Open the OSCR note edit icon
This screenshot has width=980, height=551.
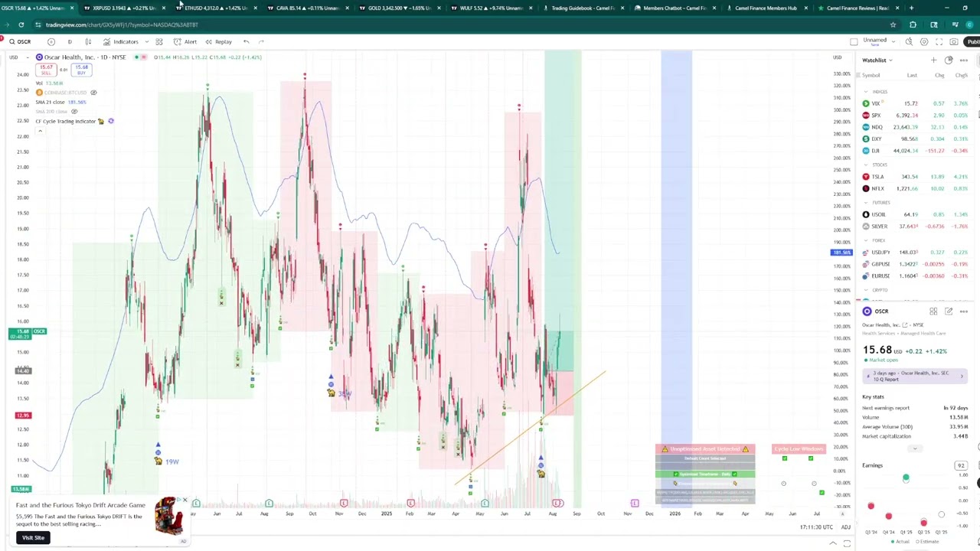(x=949, y=311)
